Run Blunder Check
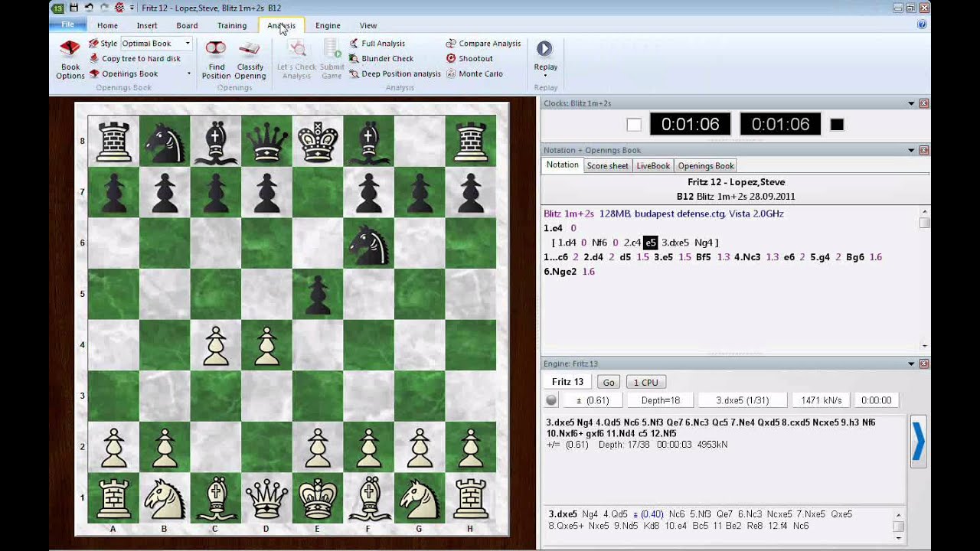 pyautogui.click(x=381, y=58)
